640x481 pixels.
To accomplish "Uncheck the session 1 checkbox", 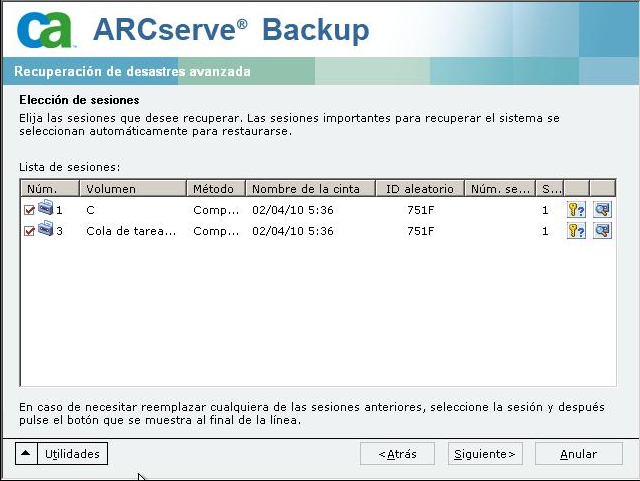I will pyautogui.click(x=29, y=210).
